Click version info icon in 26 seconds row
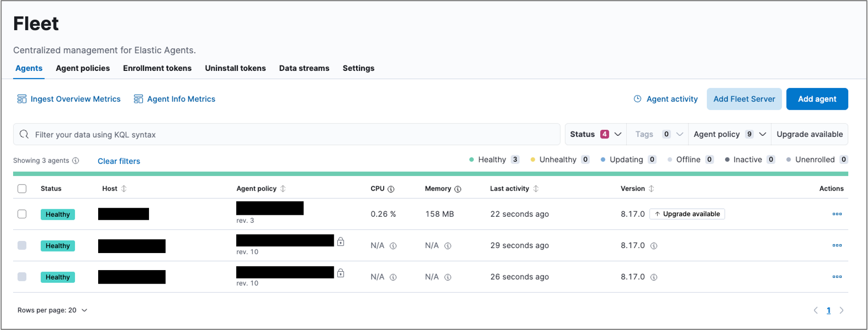Image resolution: width=868 pixels, height=330 pixels. coord(654,277)
